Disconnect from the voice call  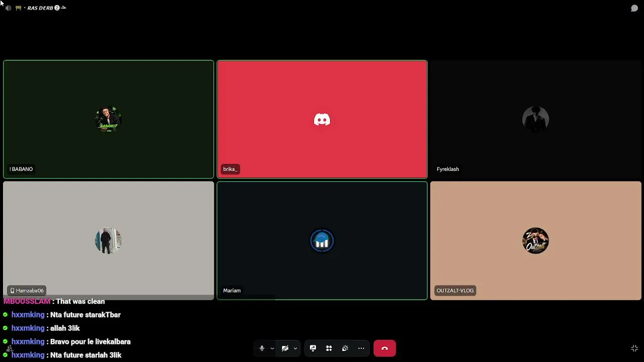pyautogui.click(x=385, y=348)
